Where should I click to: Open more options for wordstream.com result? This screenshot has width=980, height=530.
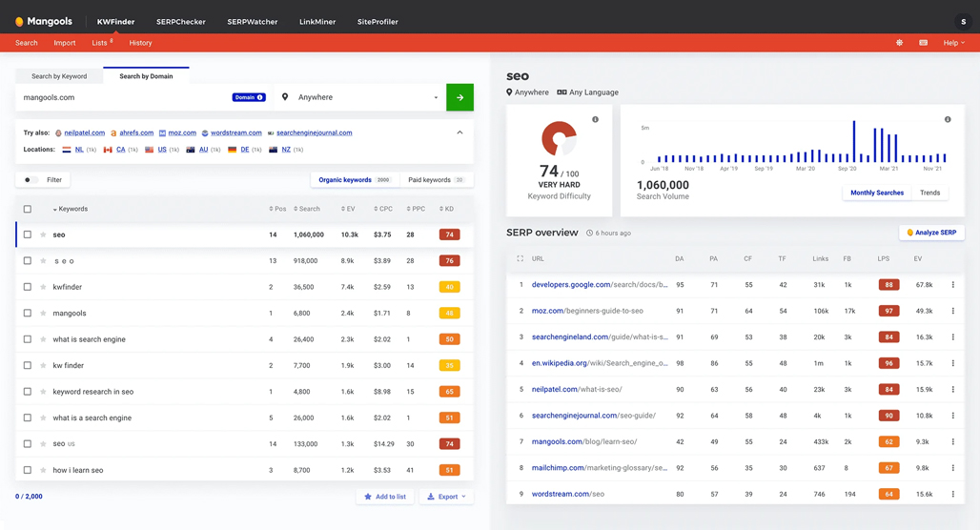point(953,494)
